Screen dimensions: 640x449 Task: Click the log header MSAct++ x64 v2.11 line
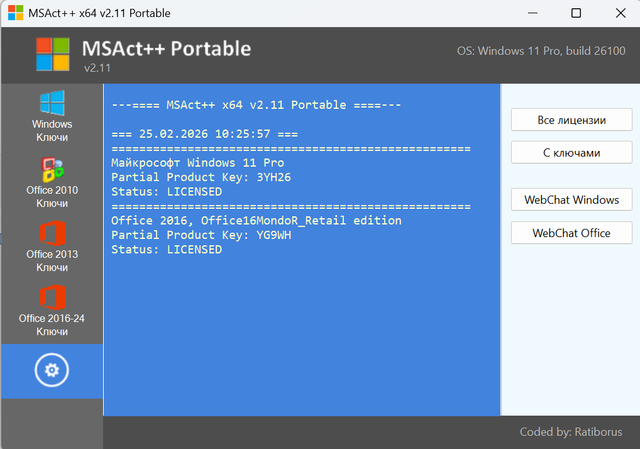click(x=256, y=105)
